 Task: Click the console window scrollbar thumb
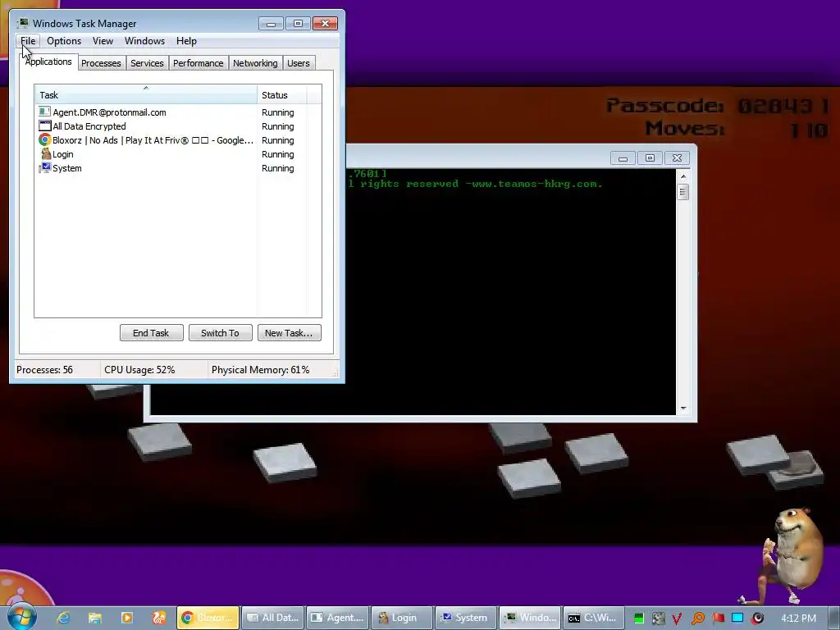pos(683,192)
